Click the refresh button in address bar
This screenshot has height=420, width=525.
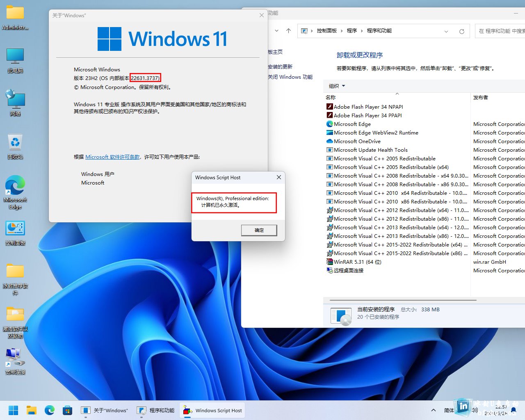click(x=461, y=31)
